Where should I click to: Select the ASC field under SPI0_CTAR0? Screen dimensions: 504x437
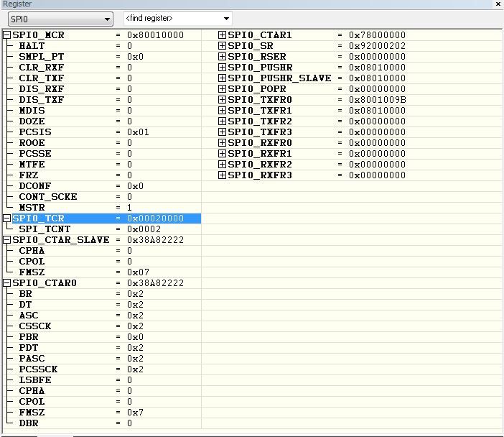click(29, 316)
